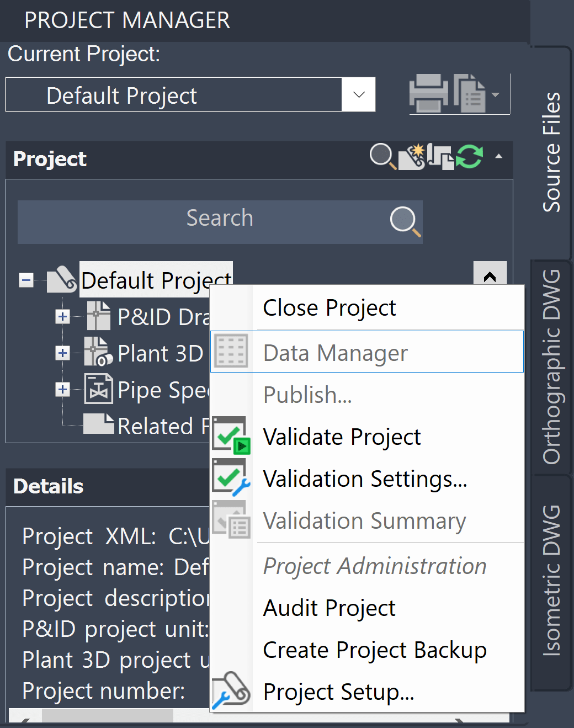Select Close Project from context menu
Viewport: 574px width, 728px height.
pyautogui.click(x=329, y=308)
